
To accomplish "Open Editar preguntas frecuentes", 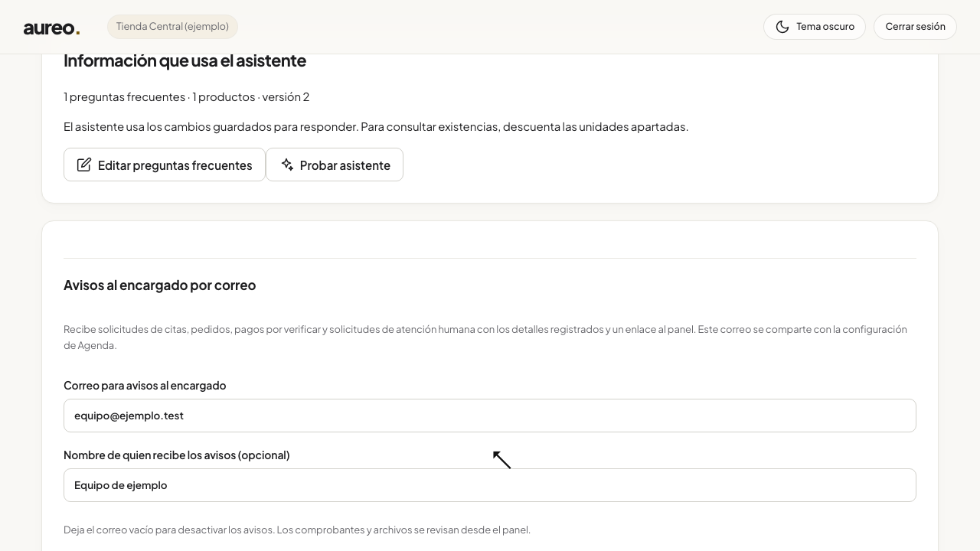I will 165,165.
